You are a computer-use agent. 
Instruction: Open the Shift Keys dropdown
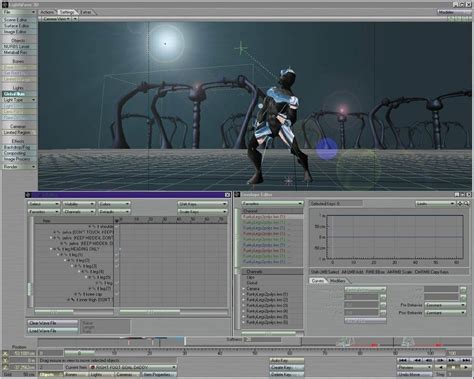pos(202,204)
